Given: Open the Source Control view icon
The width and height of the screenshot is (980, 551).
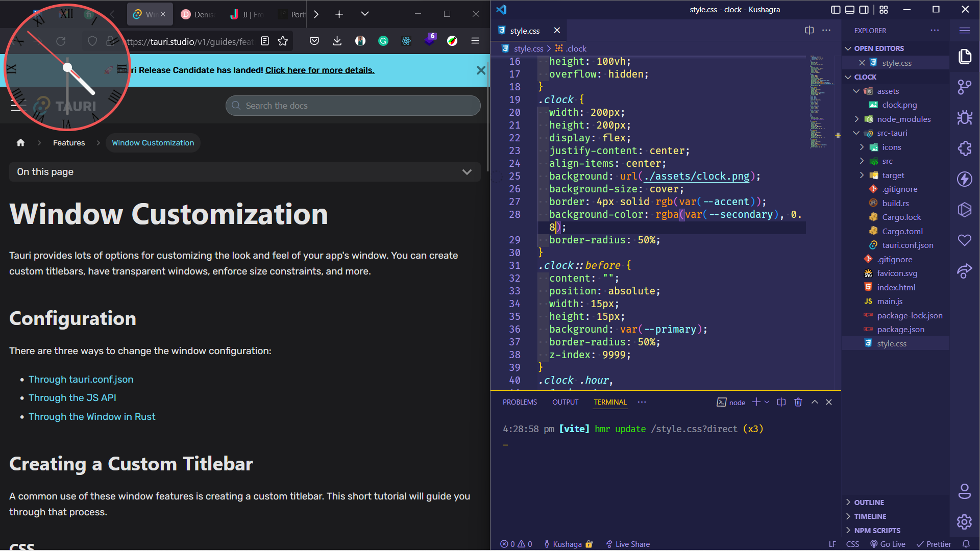Looking at the screenshot, I should tap(964, 87).
